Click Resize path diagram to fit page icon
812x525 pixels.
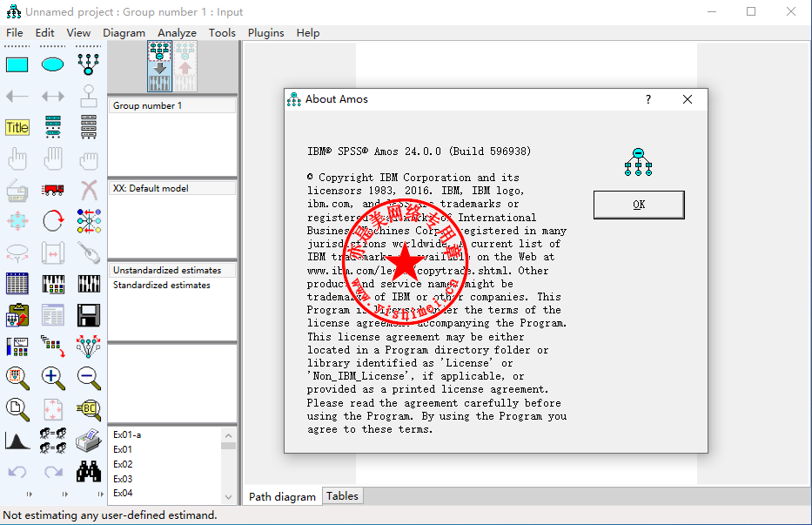pos(53,409)
